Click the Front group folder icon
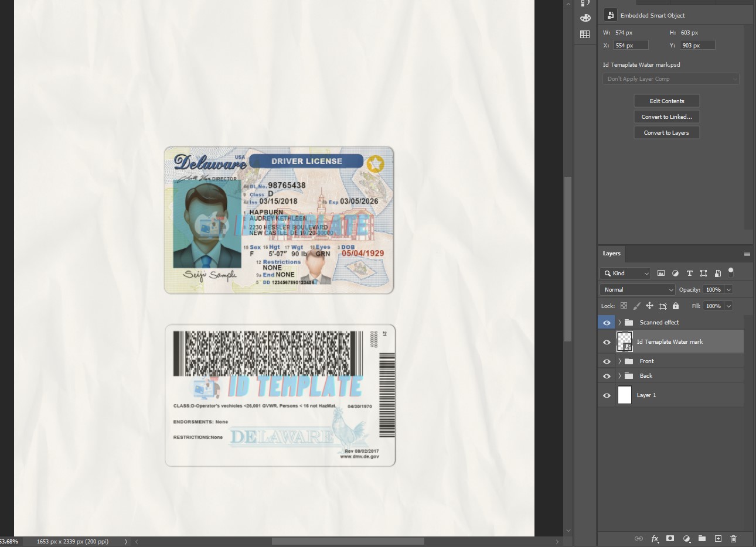The height and width of the screenshot is (547, 756). pos(629,361)
